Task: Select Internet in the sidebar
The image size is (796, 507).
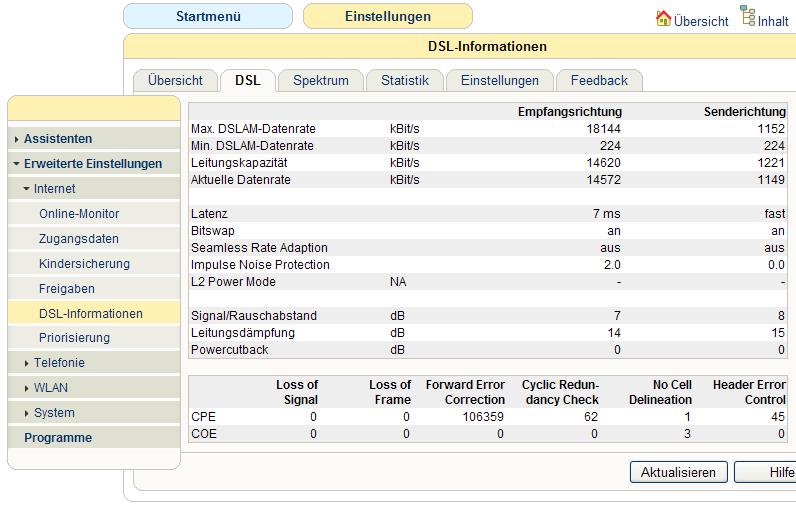Action: point(54,188)
